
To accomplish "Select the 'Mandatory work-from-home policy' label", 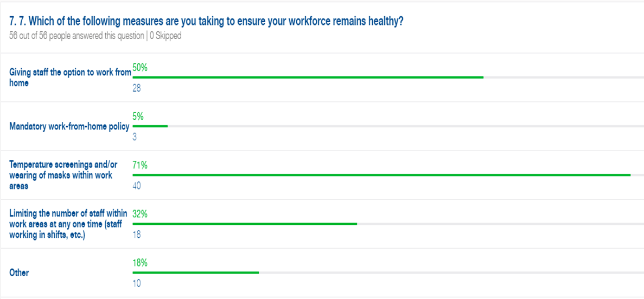I will click(69, 126).
